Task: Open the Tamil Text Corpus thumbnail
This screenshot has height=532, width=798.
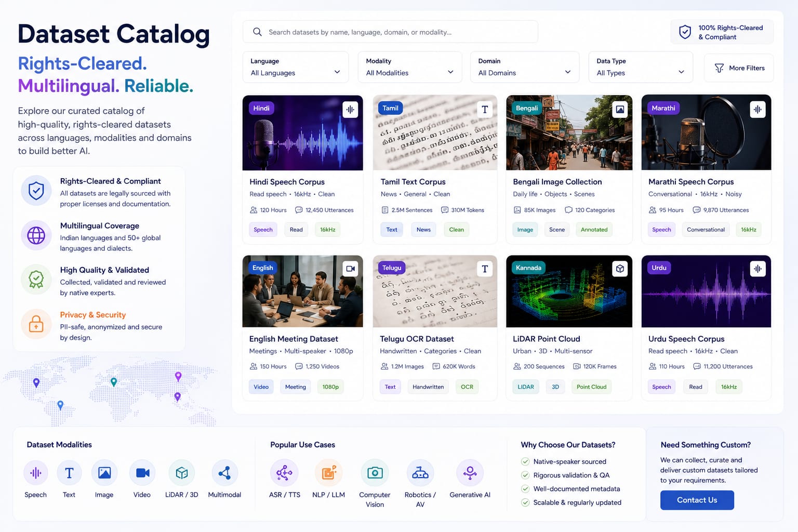Action: pos(435,132)
